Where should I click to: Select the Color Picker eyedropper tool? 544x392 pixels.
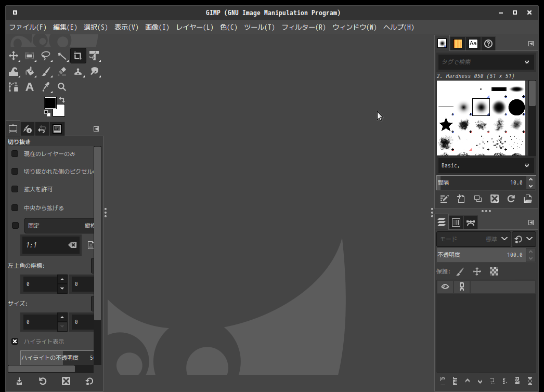pos(46,87)
